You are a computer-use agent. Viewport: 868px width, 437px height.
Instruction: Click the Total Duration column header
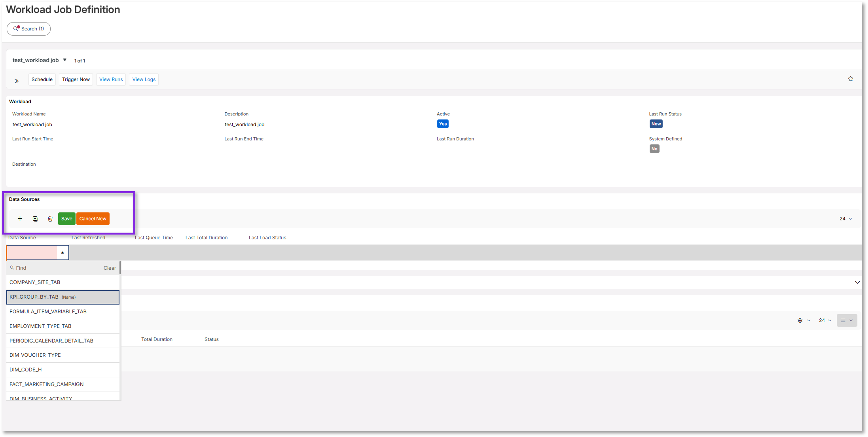point(157,339)
